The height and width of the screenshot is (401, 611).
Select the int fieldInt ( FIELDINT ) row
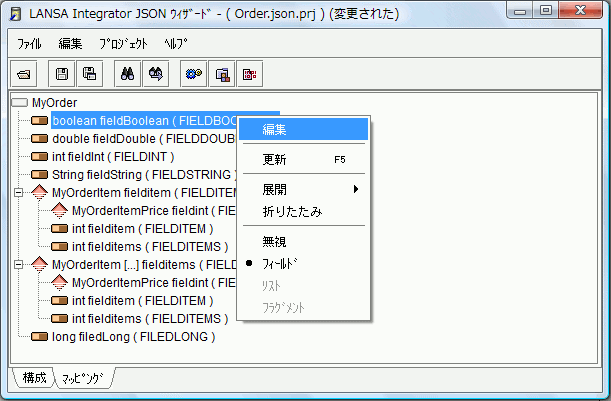113,157
